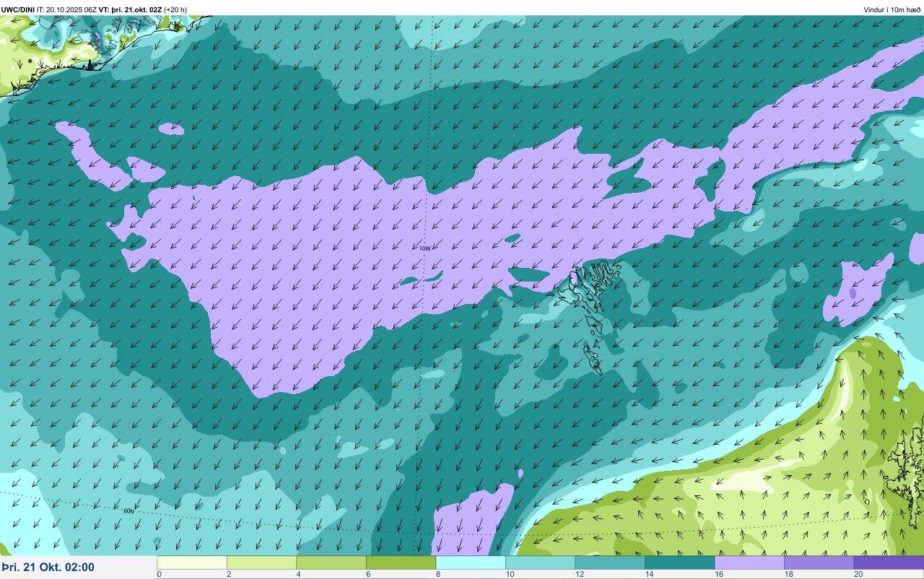
Task: Click the '60N' latitude label
Action: 128,511
